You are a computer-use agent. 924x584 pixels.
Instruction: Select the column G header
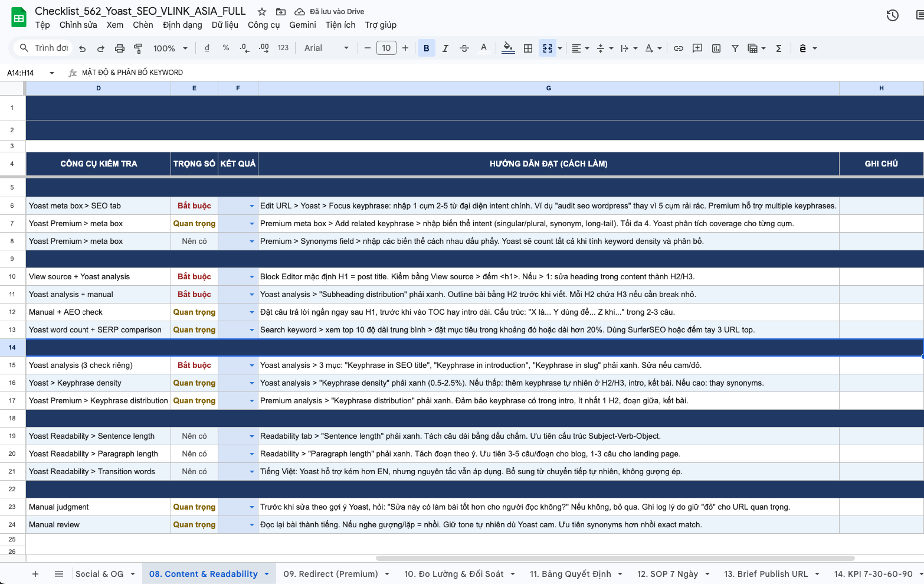(549, 88)
